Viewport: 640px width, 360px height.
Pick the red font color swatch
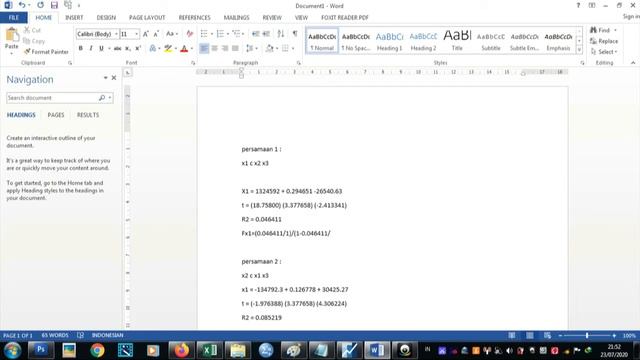(x=184, y=49)
